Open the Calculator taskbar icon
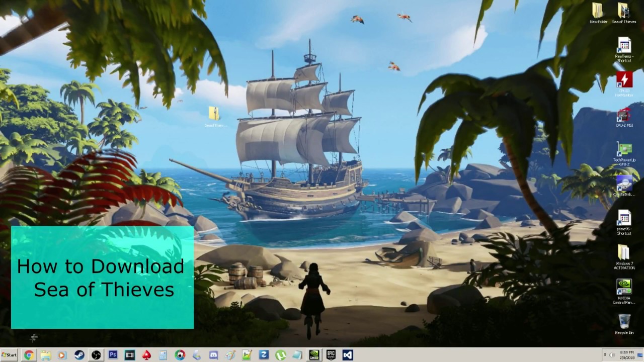 (x=163, y=355)
